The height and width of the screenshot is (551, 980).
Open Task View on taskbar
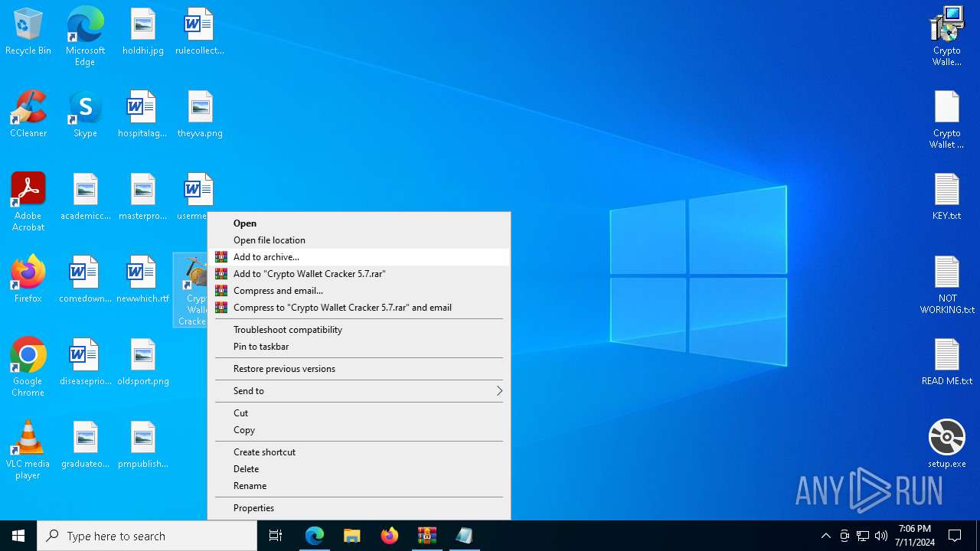click(276, 536)
